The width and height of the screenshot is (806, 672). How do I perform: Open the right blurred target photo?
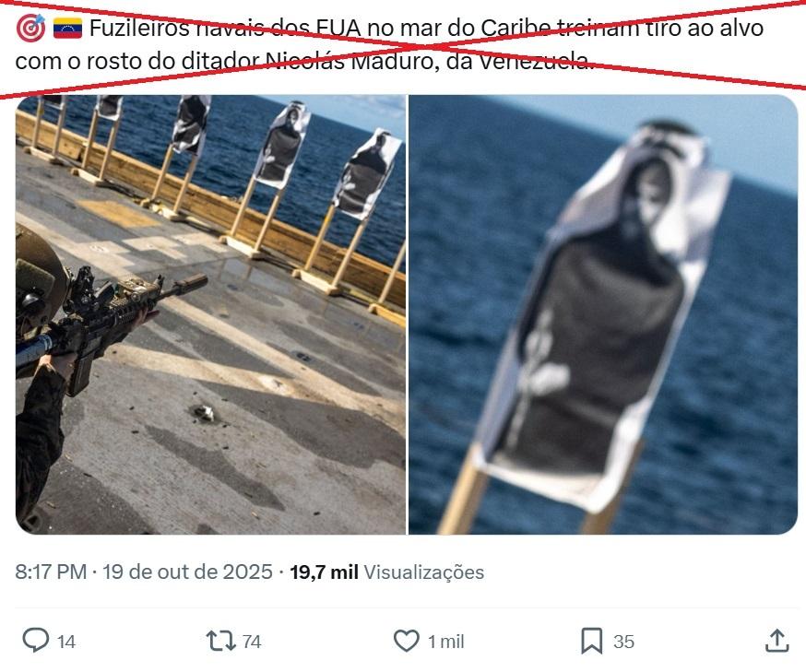(x=603, y=314)
